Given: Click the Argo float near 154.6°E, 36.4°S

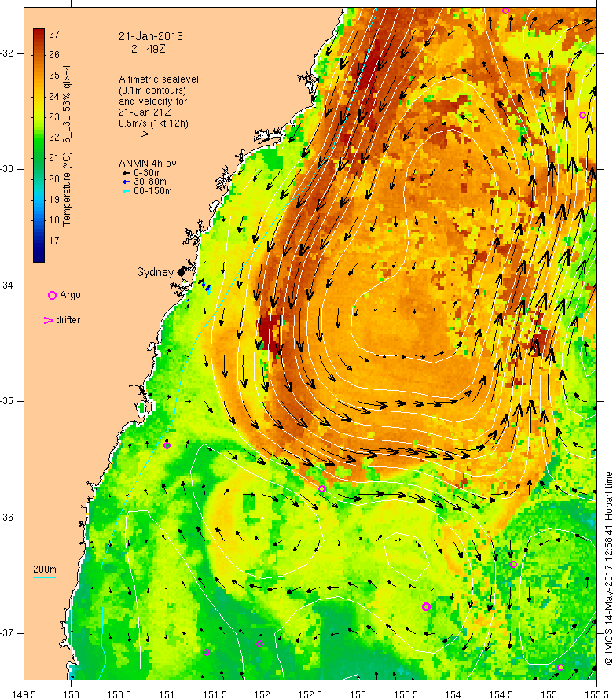Looking at the screenshot, I should (513, 564).
